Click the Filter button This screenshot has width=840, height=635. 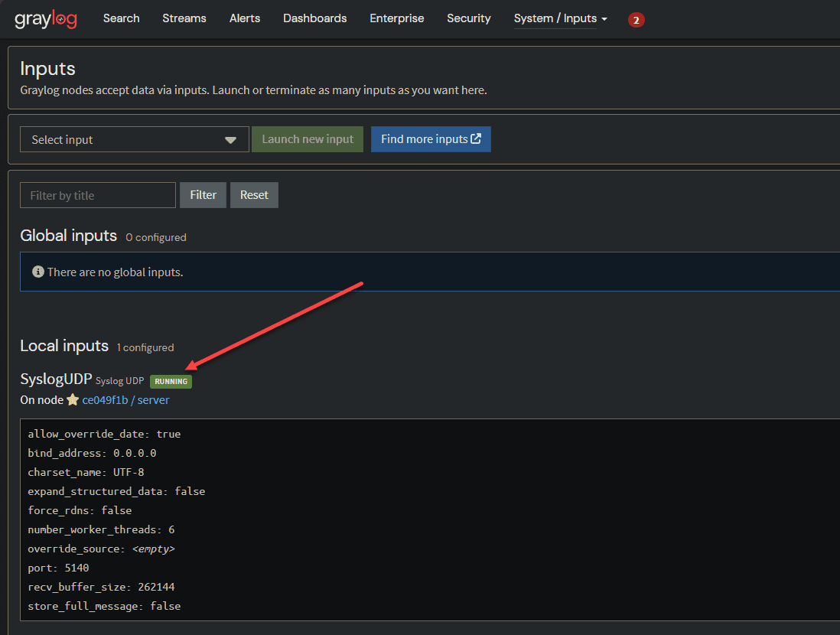click(x=203, y=195)
